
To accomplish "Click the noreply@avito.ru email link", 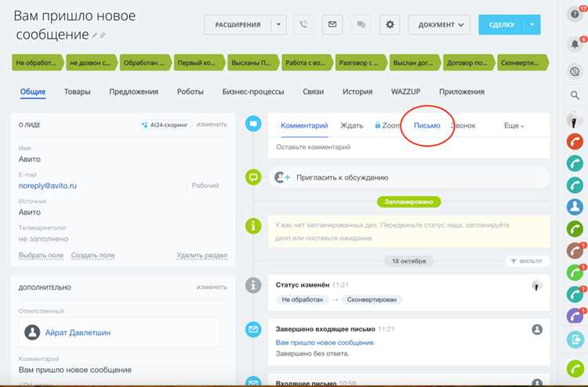I will pyautogui.click(x=48, y=186).
